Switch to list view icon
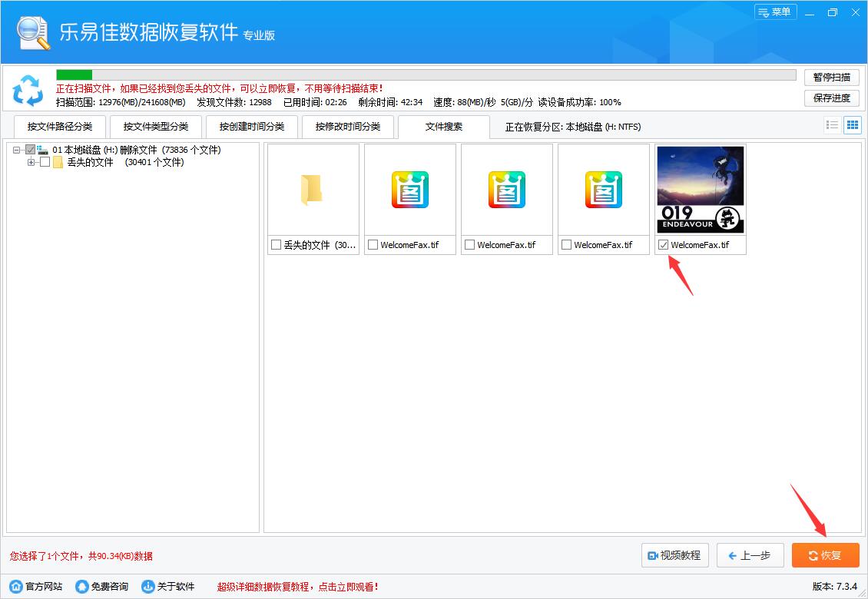The width and height of the screenshot is (868, 599). (x=832, y=124)
